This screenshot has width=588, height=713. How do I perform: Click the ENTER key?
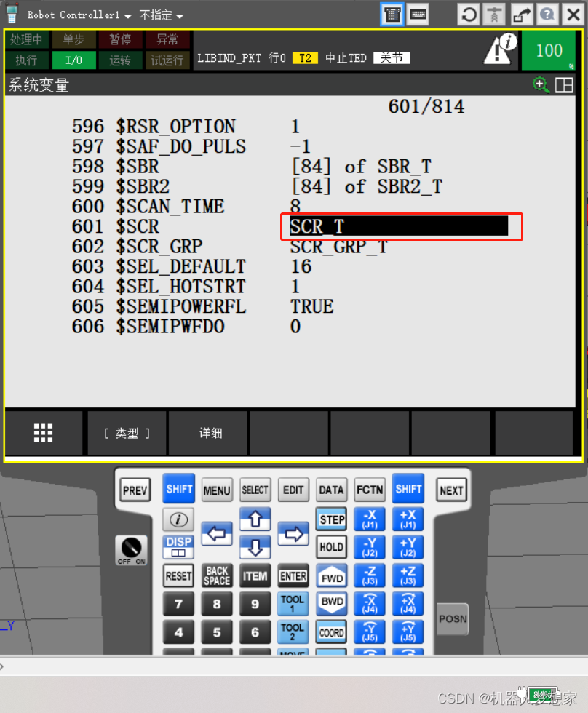pos(293,575)
